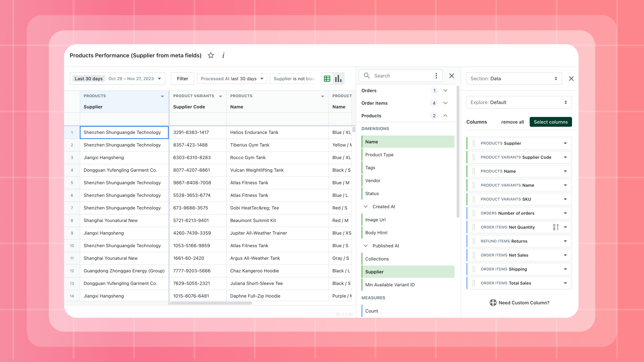The width and height of the screenshot is (644, 362).
Task: Click the Filter button
Action: pos(182,79)
